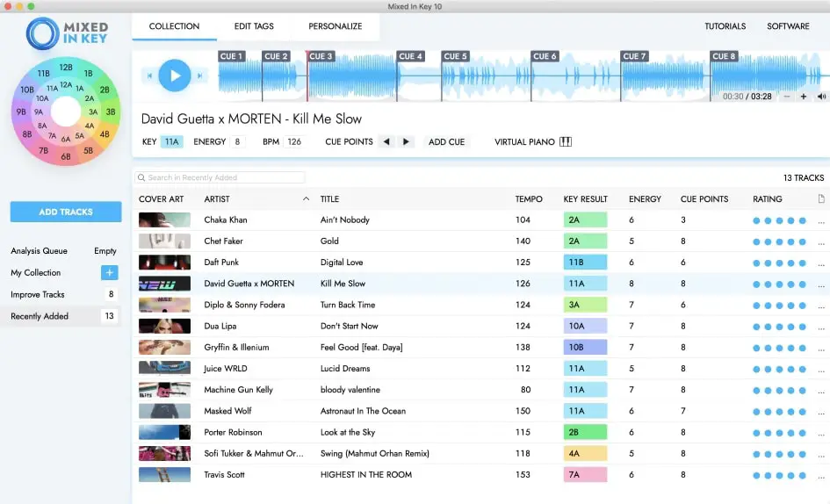The image size is (830, 504).
Task: Open more options for Travis Scott row
Action: coord(821,476)
